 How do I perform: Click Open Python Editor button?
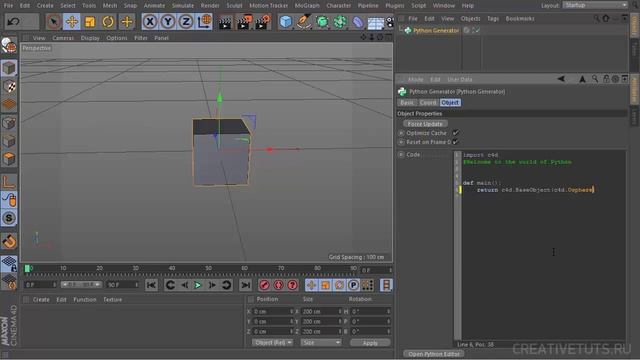pos(433,354)
